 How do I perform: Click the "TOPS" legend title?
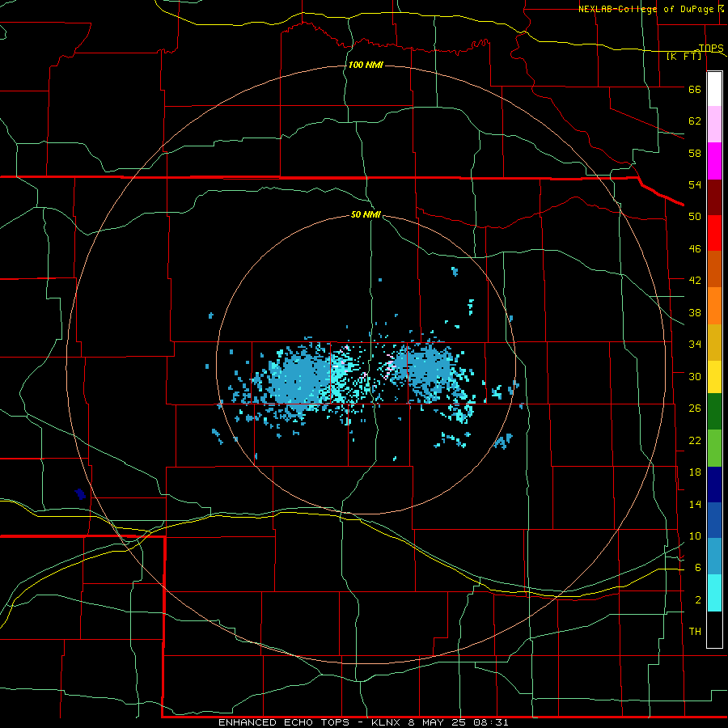point(711,48)
